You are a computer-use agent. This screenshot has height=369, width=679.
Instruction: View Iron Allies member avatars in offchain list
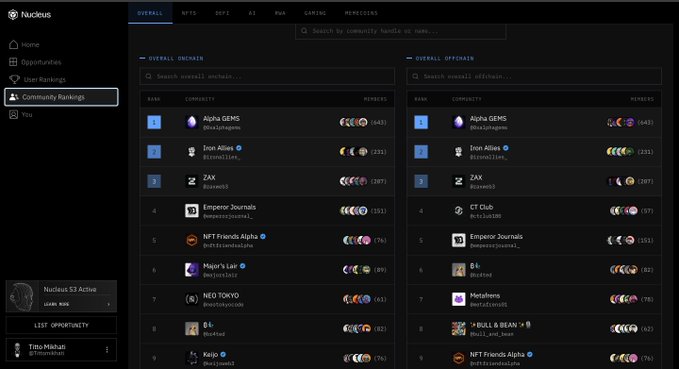click(x=620, y=152)
